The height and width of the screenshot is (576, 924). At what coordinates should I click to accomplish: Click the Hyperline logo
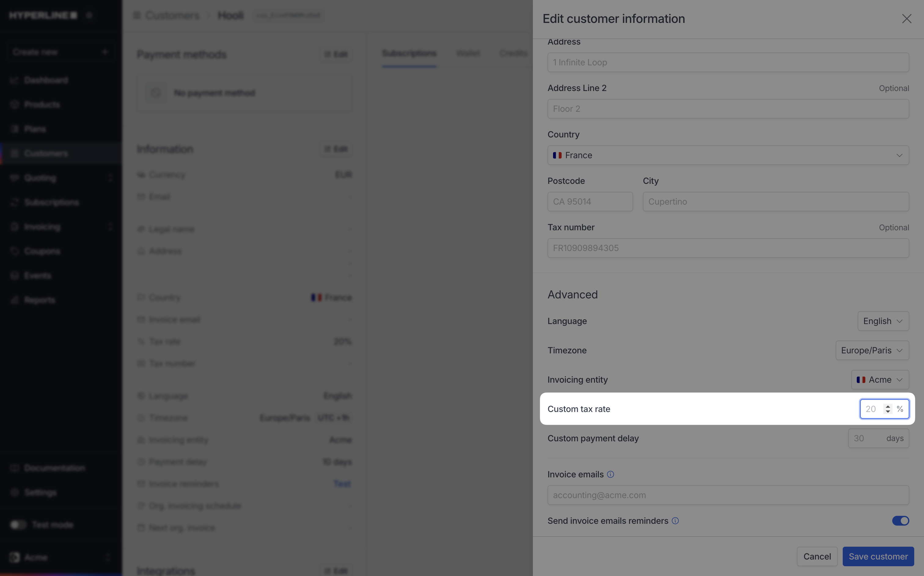pos(43,15)
